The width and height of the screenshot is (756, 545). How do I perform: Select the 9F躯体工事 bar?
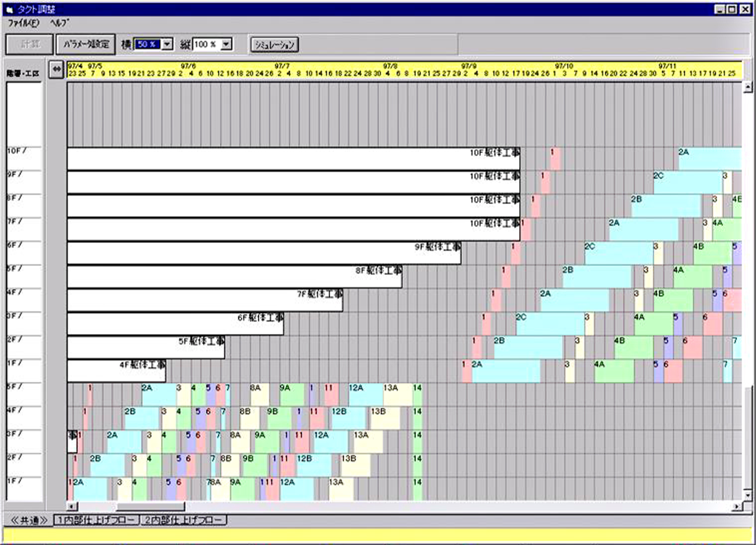coord(264,253)
